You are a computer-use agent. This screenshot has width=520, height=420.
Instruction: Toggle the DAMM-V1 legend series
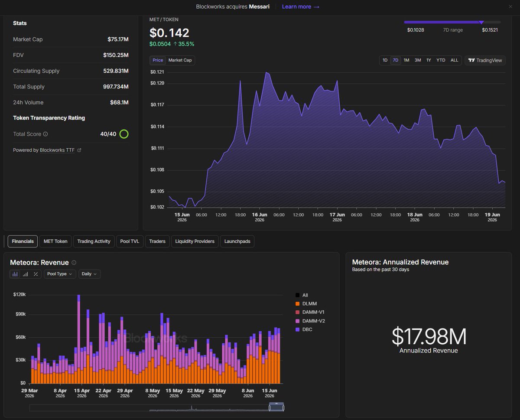point(310,313)
